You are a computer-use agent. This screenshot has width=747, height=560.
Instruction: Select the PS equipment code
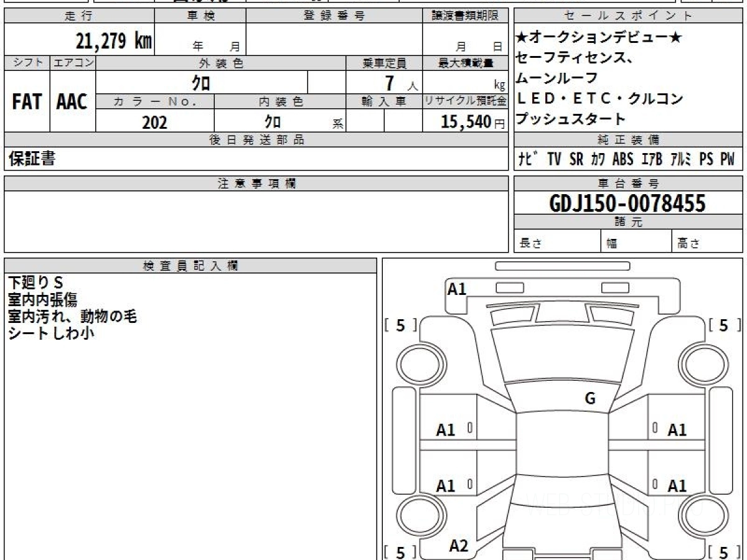point(706,159)
